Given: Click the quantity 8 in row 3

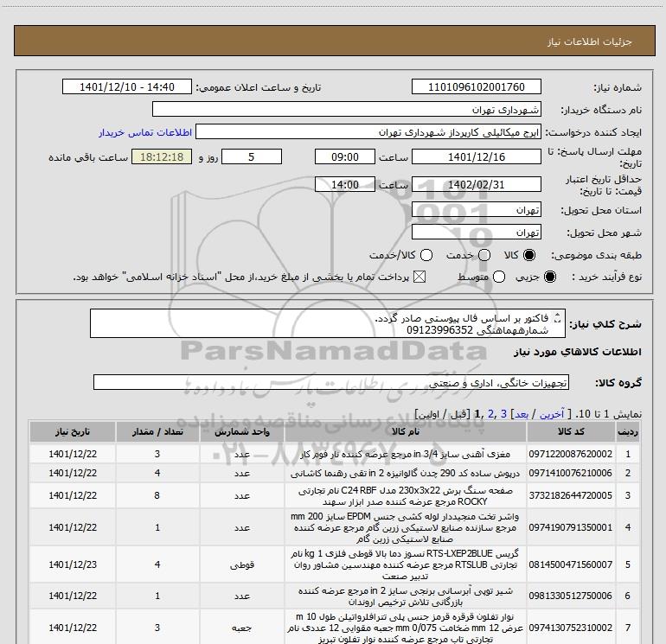Looking at the screenshot, I should [157, 495].
